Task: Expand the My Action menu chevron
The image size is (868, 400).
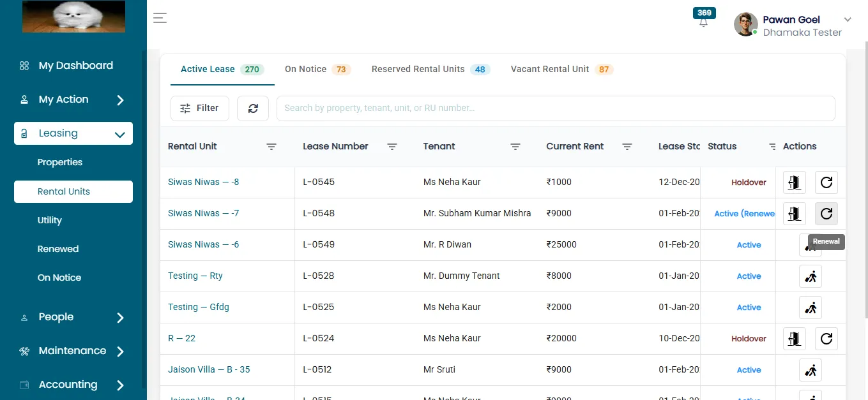Action: [120, 100]
